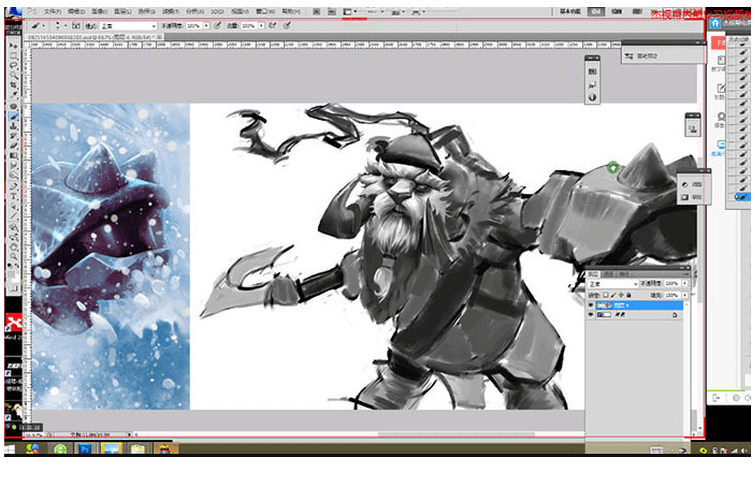Toggle visibility of the selected top layer
Image resolution: width=755 pixels, height=479 pixels.
591,305
